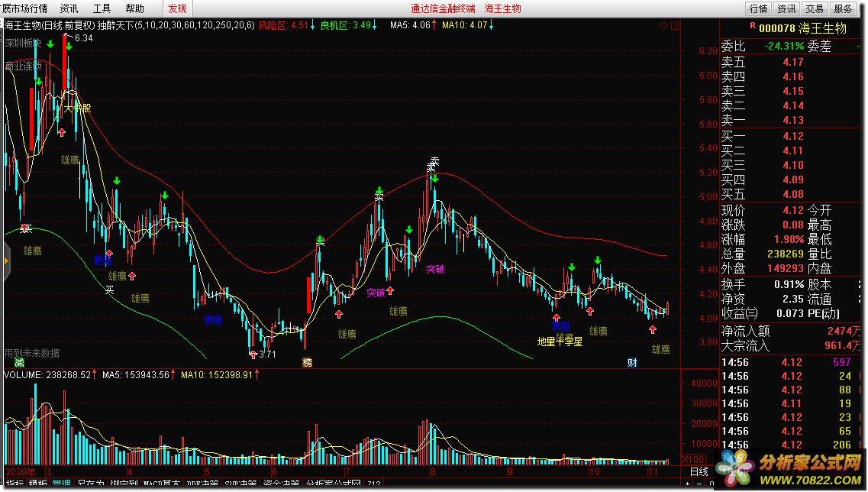Zoom in chart with the + button

coord(688,484)
